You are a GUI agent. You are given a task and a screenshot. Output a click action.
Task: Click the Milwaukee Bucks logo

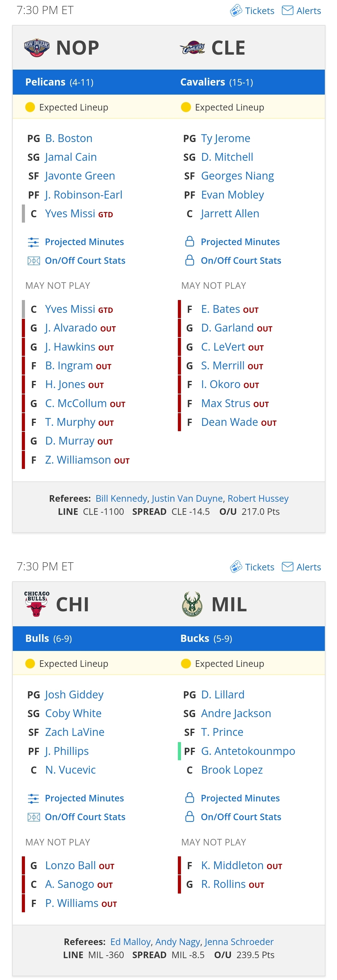coord(193,604)
